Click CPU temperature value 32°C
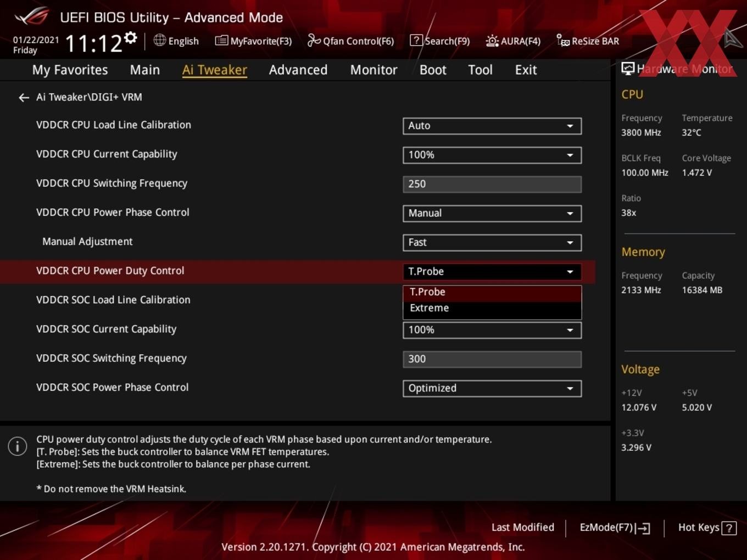The height and width of the screenshot is (560, 747). coord(692,132)
